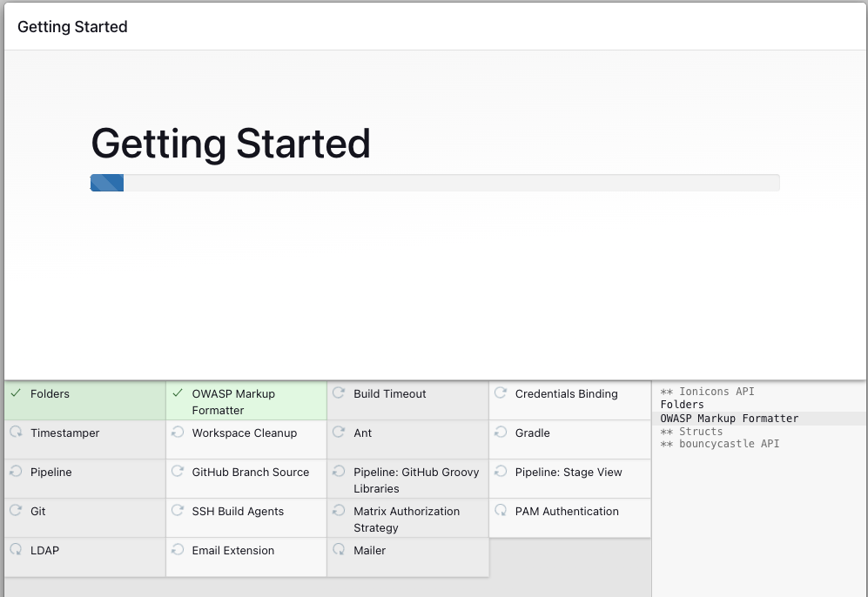This screenshot has height=597, width=868.
Task: Select the Folders plugin name
Action: (x=50, y=394)
